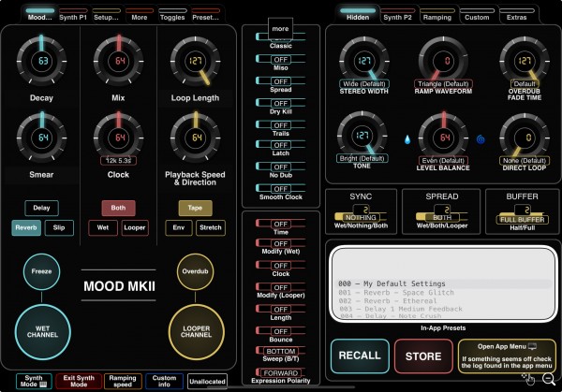Switch to the Toggles tab

pyautogui.click(x=172, y=15)
